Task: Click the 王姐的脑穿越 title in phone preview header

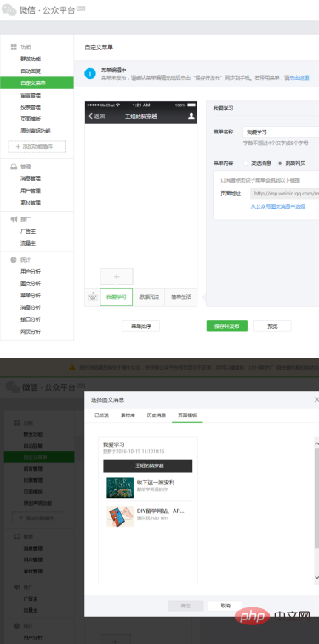Action: click(141, 116)
